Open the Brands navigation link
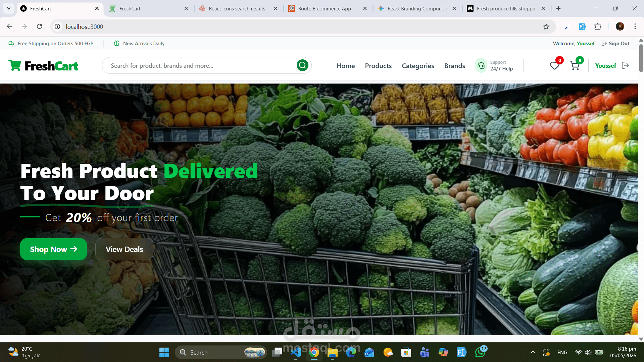Image resolution: width=644 pixels, height=362 pixels. tap(454, 66)
